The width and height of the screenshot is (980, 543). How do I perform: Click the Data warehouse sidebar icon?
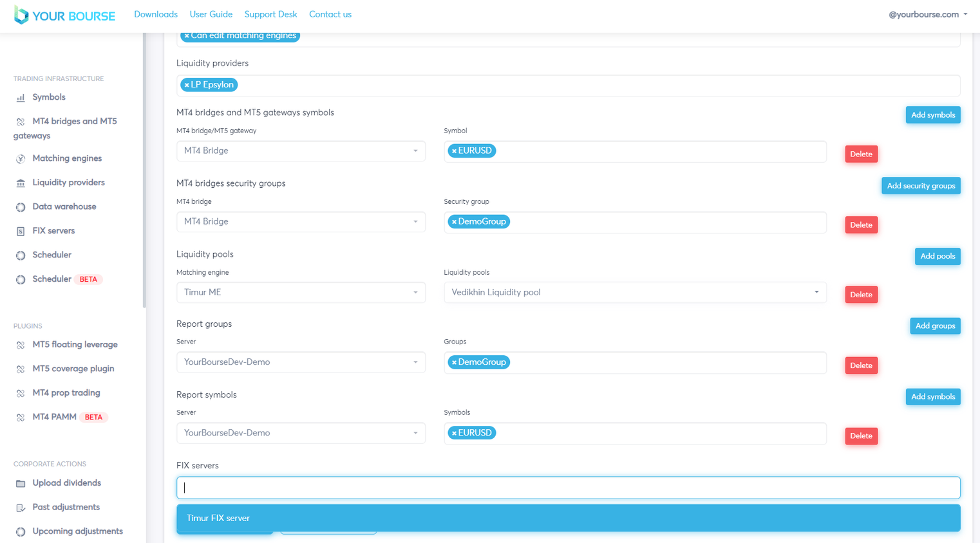21,207
